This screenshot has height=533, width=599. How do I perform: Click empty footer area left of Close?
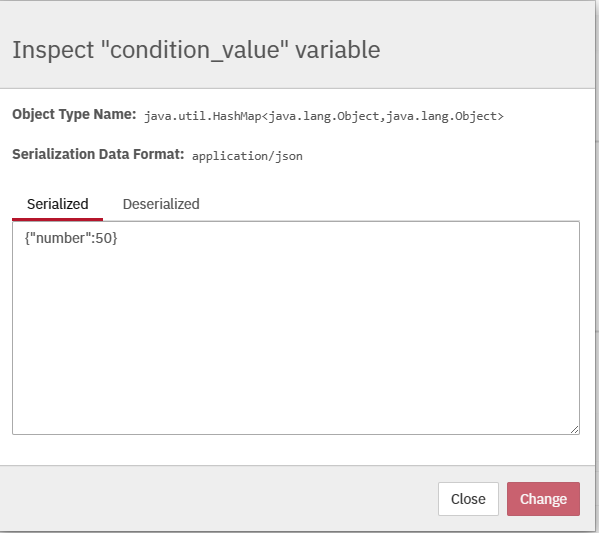coord(218,499)
